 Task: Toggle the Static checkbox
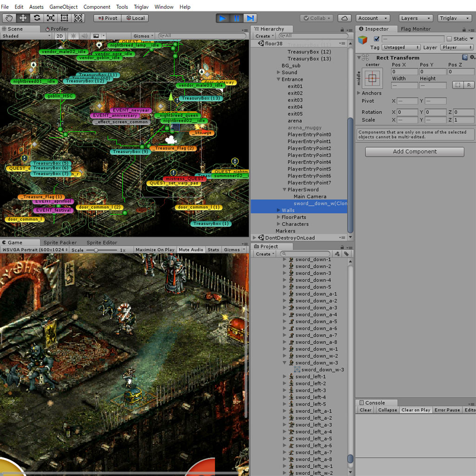(450, 39)
